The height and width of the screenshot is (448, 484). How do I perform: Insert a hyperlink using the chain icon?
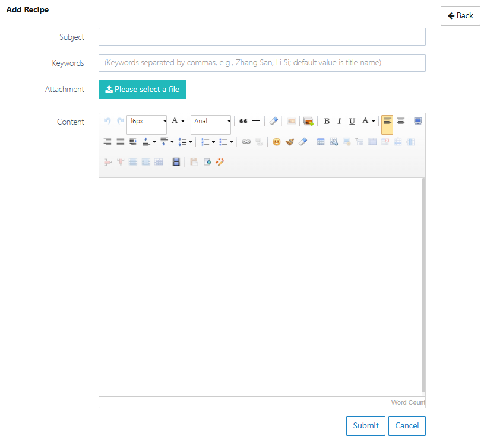click(x=246, y=142)
